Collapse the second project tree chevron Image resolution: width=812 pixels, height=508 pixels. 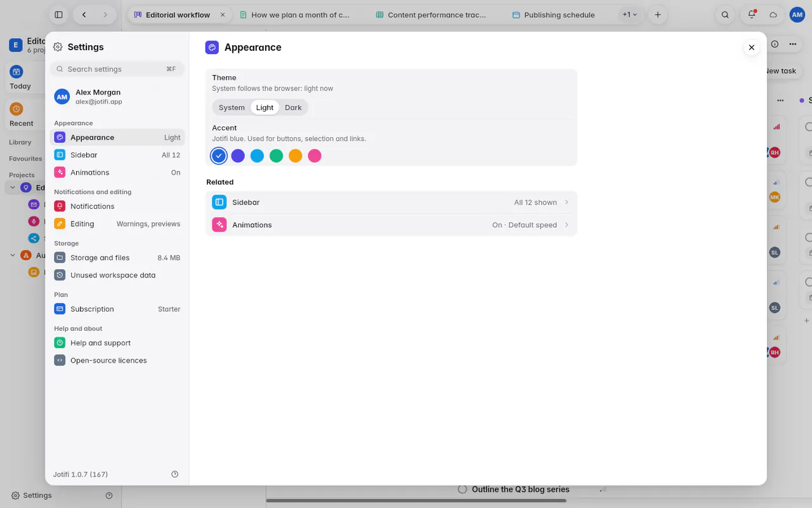click(12, 255)
